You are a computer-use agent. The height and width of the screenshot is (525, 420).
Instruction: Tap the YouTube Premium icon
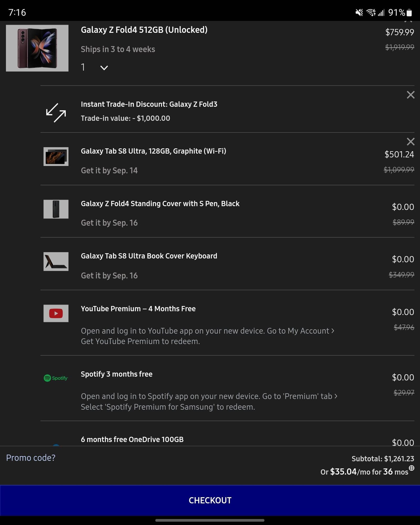56,313
